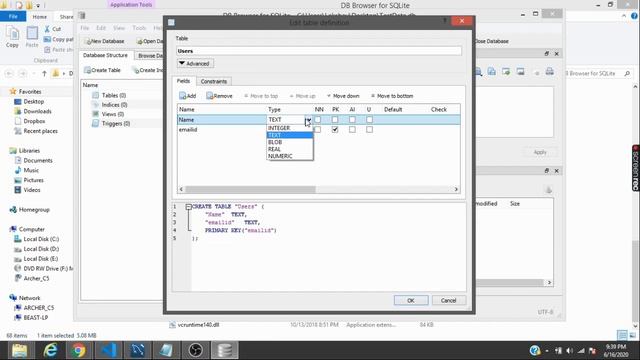This screenshot has width=640, height=360.
Task: Toggle Autoincrement for emailid field
Action: point(352,129)
